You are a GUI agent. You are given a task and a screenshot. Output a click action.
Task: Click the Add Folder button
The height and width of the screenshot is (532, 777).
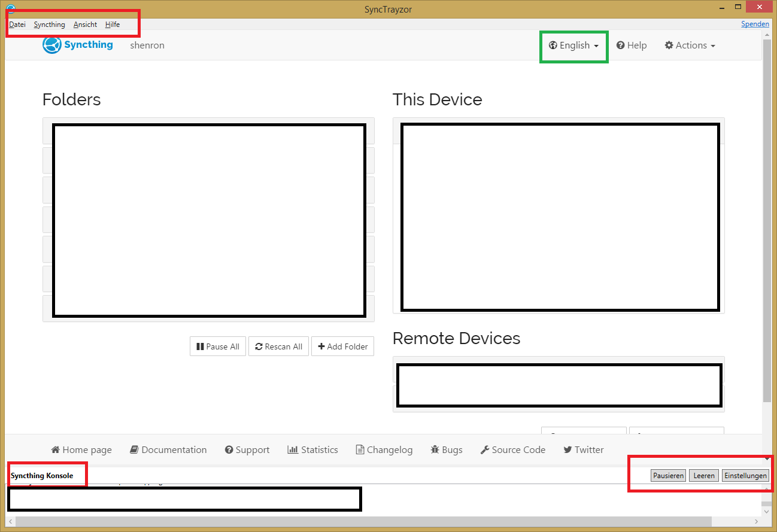coord(343,346)
